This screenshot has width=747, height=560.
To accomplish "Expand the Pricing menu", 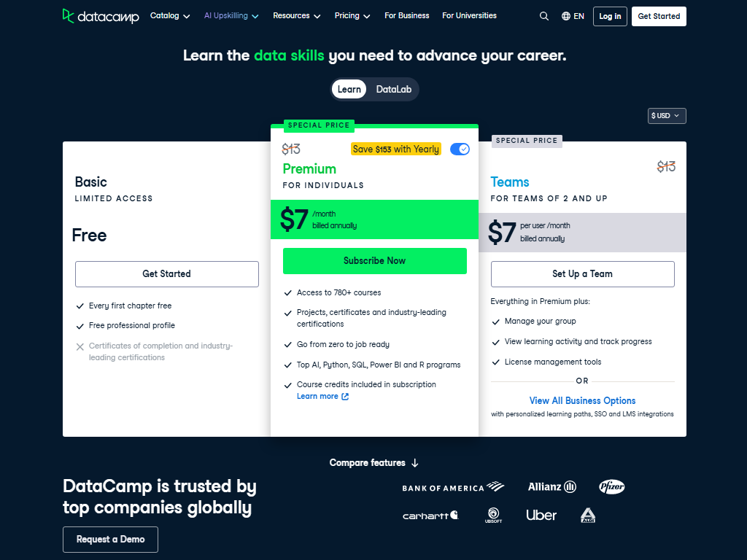I will pos(352,16).
